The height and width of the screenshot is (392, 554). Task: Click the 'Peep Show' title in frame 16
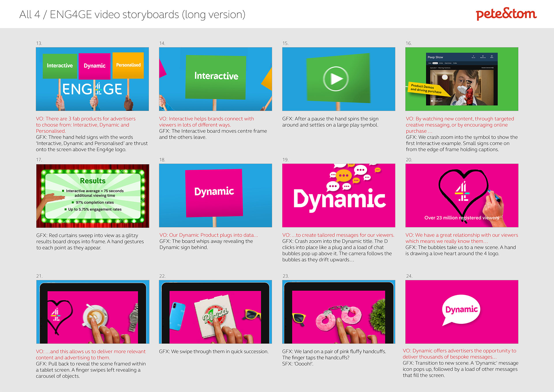coord(435,57)
